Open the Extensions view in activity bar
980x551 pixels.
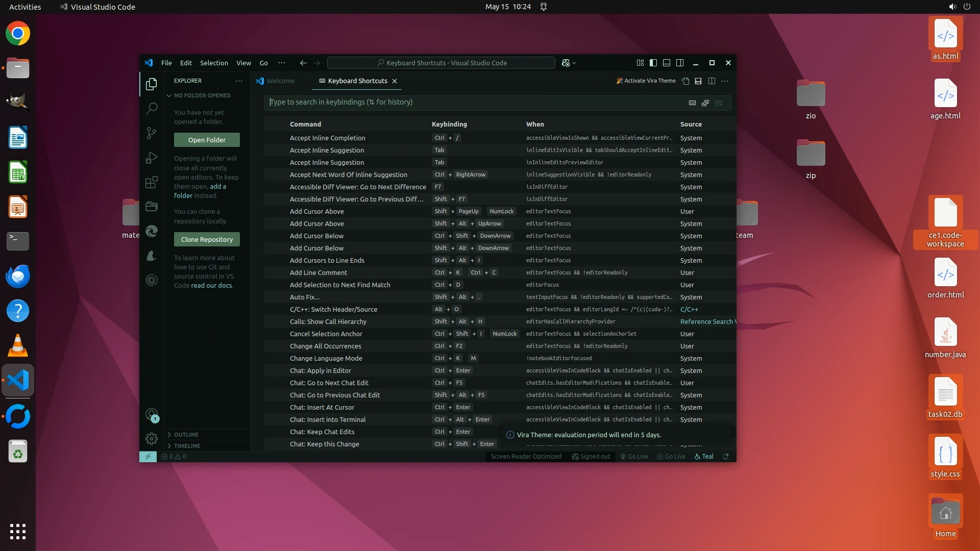pos(152,182)
